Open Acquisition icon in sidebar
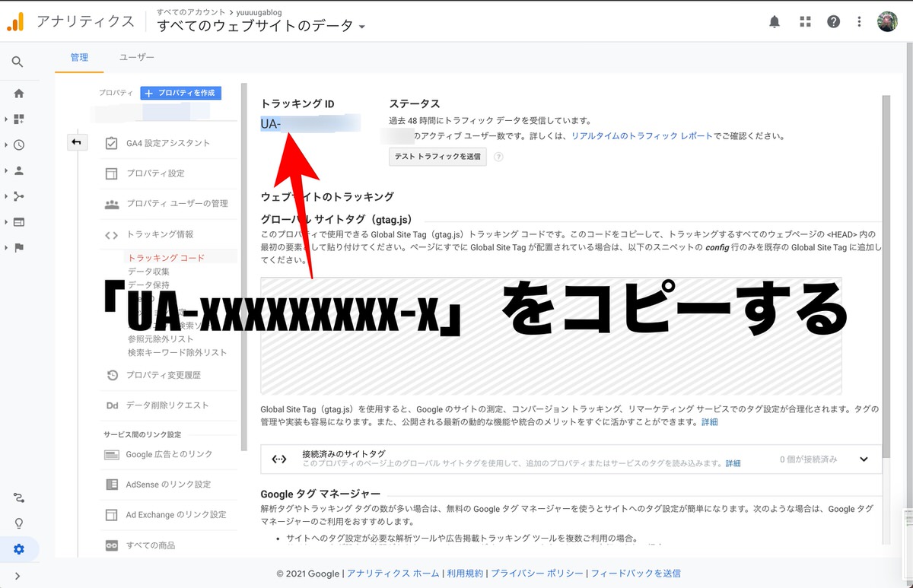The width and height of the screenshot is (913, 588). pyautogui.click(x=19, y=196)
